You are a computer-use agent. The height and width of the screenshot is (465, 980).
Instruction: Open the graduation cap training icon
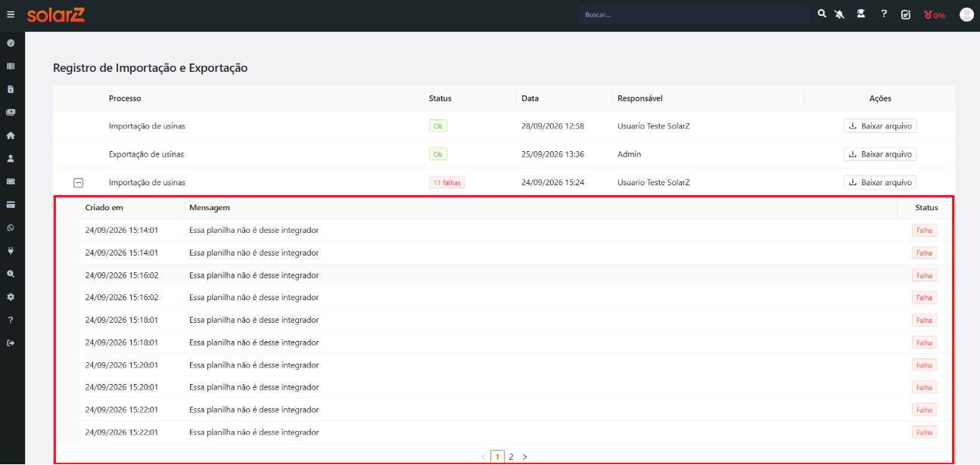pyautogui.click(x=861, y=14)
